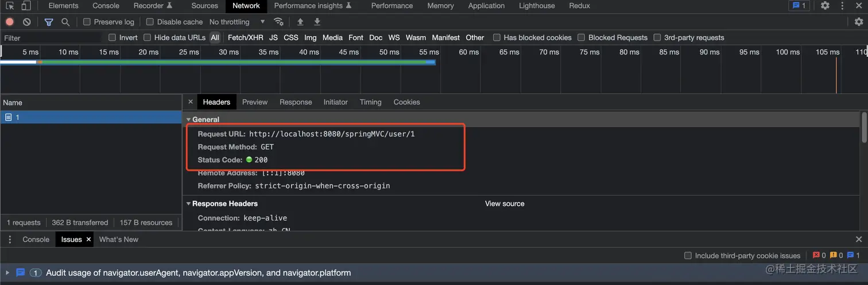Open drawer more-tools three-dot menu
Screen dimensions: 868x285
tap(9, 239)
